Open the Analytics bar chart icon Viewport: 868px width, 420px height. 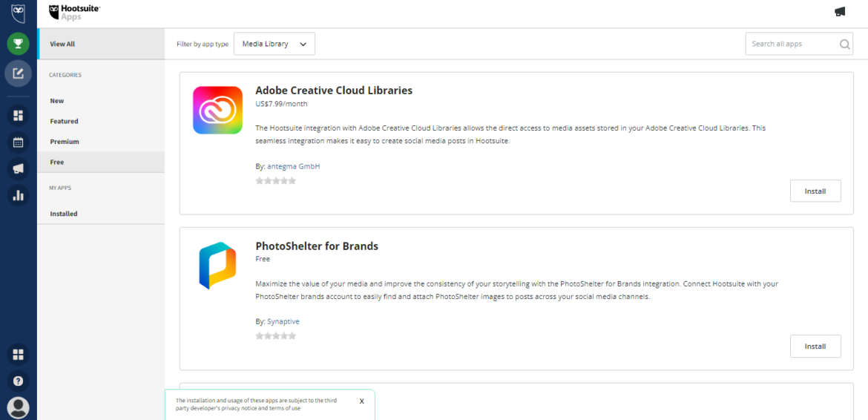18,195
